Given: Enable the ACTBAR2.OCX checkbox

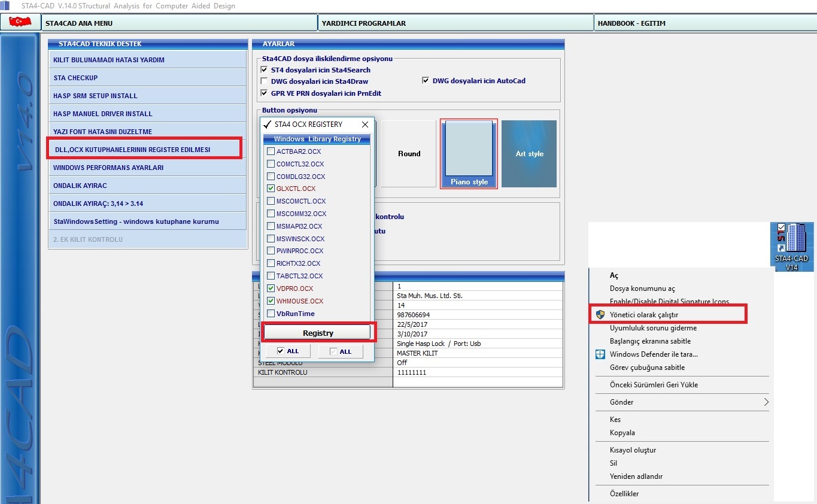Looking at the screenshot, I should click(271, 151).
